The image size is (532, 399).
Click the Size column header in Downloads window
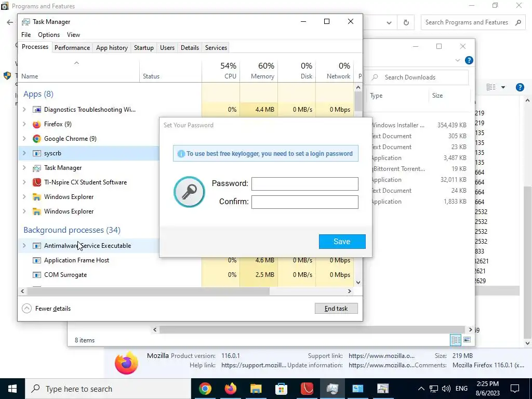click(x=449, y=96)
